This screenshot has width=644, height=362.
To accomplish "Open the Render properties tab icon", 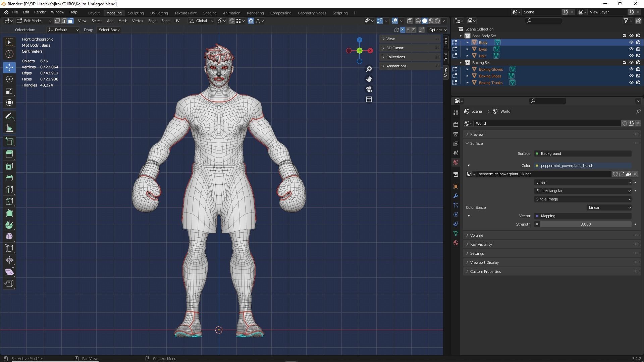I will 456,124.
